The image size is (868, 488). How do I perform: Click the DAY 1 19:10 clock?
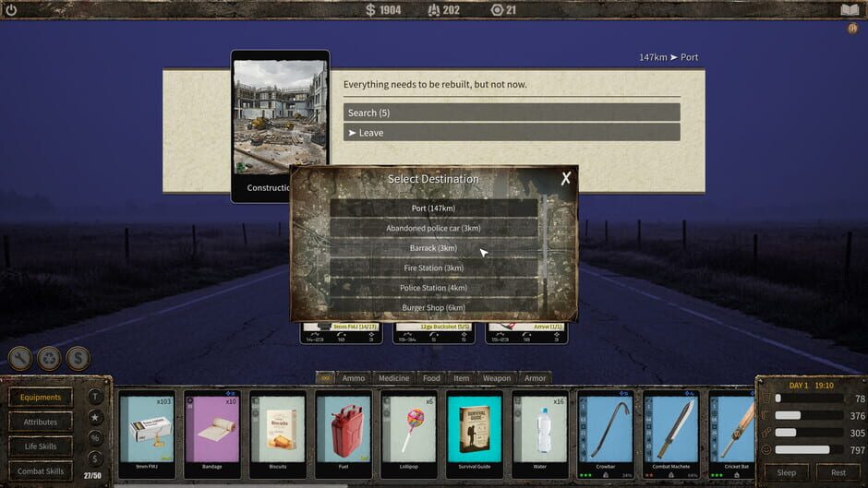click(811, 385)
